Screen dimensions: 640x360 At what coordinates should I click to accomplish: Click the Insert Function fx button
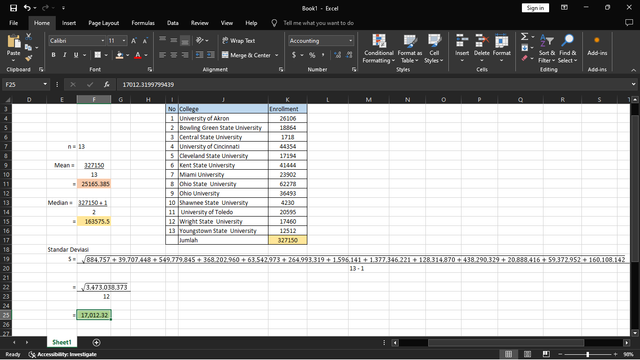pyautogui.click(x=107, y=84)
